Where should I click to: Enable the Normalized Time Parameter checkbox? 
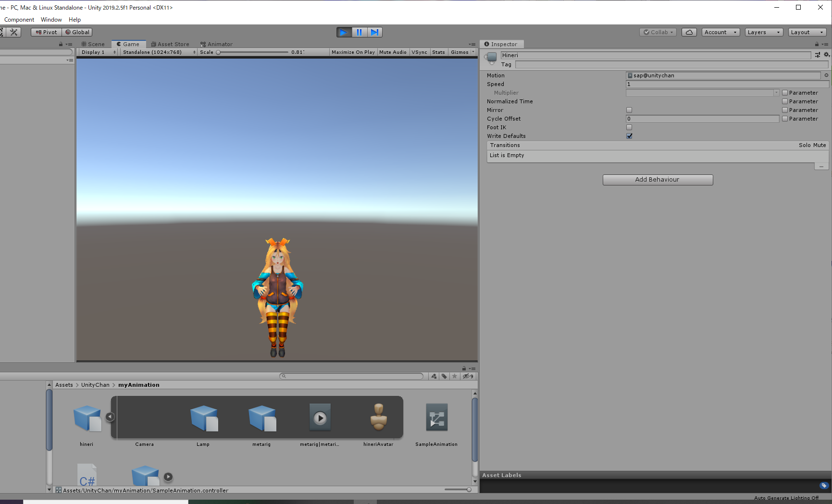coord(785,101)
